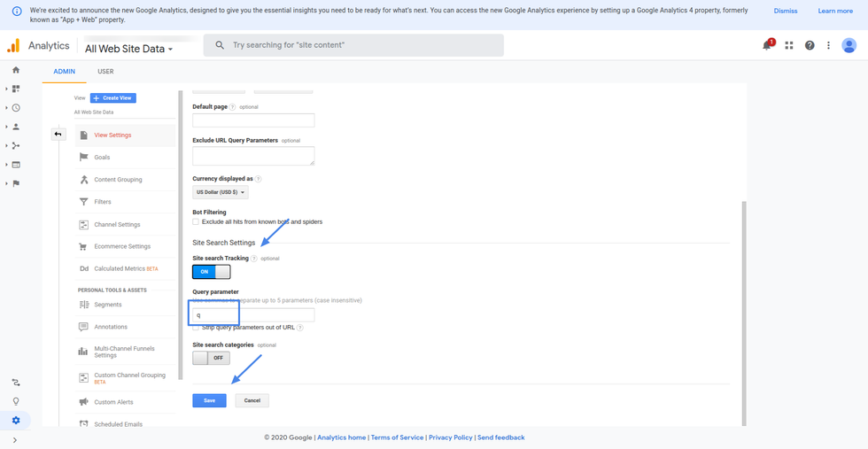Open Goals in the view menu

point(102,157)
